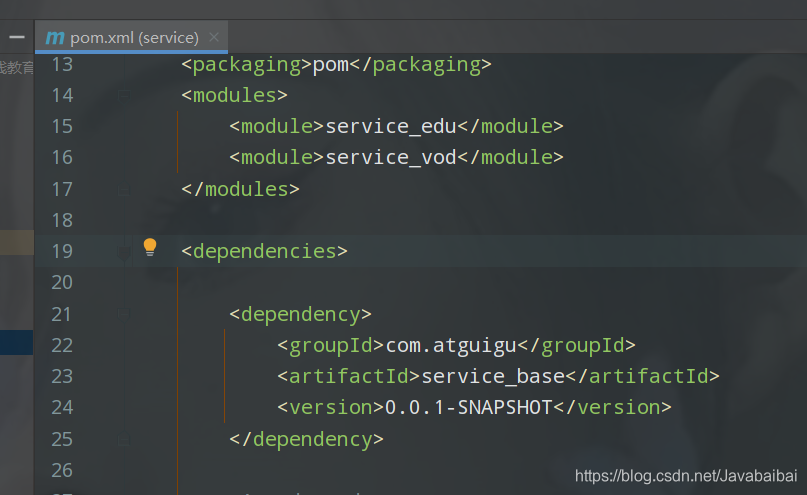Click line number 20 in the gutter

tap(62, 282)
